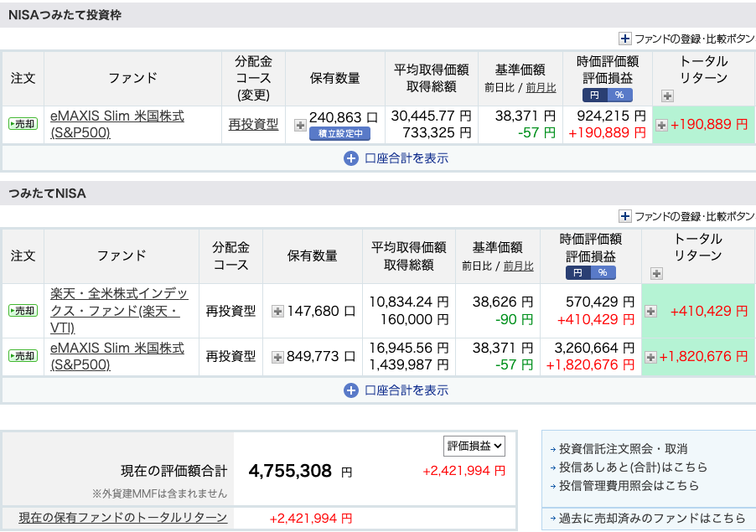The height and width of the screenshot is (532, 756).
Task: Open the 評価損益 dropdown
Action: 474,446
